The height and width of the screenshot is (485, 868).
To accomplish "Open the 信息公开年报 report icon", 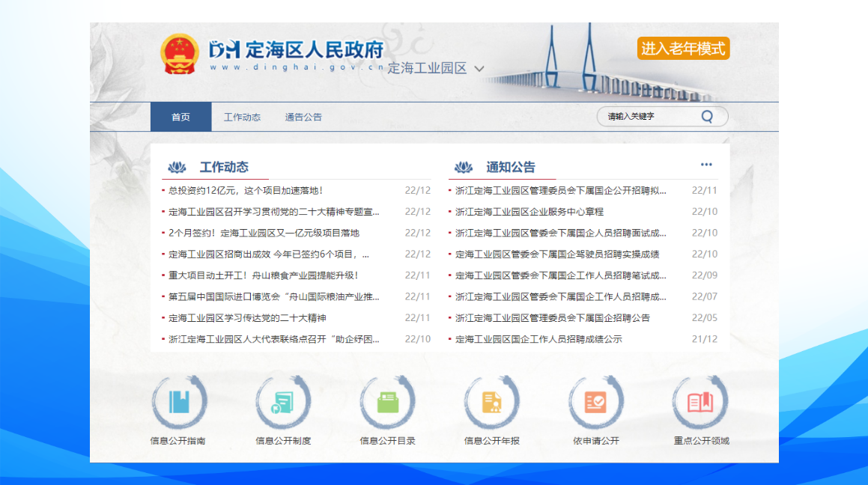I will tap(491, 403).
